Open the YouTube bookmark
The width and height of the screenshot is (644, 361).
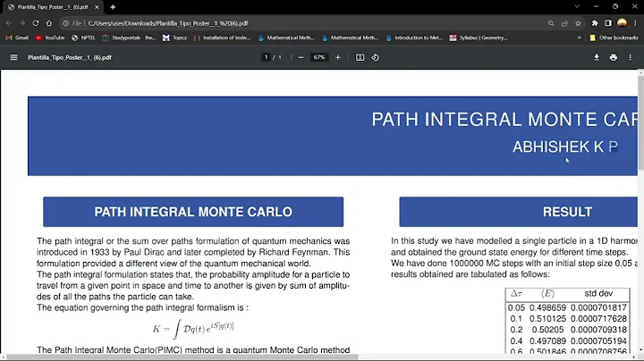[50, 38]
